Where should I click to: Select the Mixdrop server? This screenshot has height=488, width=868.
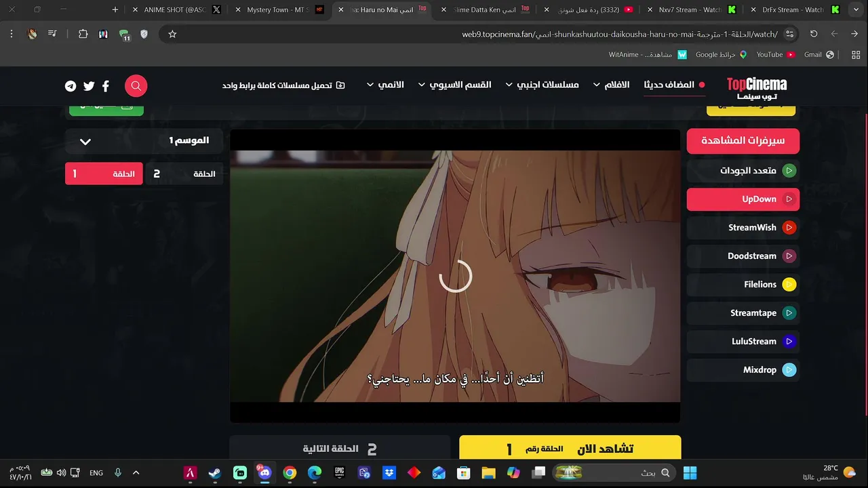click(743, 370)
